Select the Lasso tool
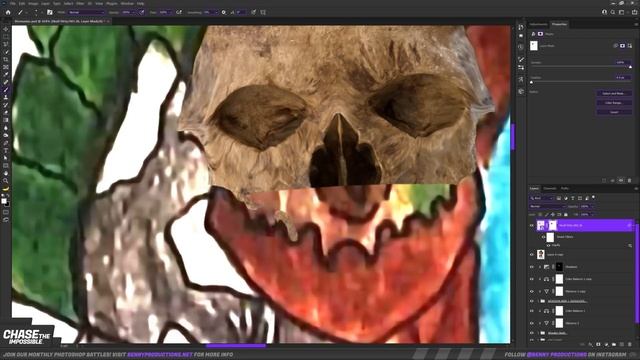640x360 pixels. [x=6, y=44]
